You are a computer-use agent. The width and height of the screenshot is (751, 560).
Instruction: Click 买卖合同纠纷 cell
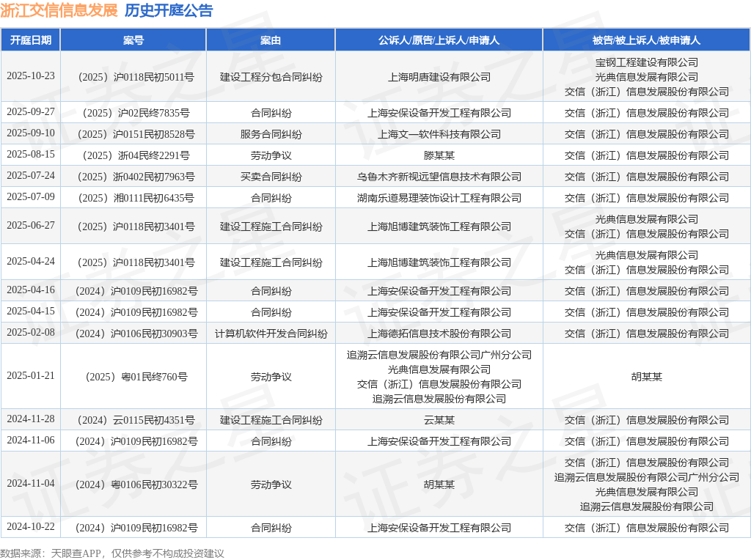pyautogui.click(x=271, y=177)
